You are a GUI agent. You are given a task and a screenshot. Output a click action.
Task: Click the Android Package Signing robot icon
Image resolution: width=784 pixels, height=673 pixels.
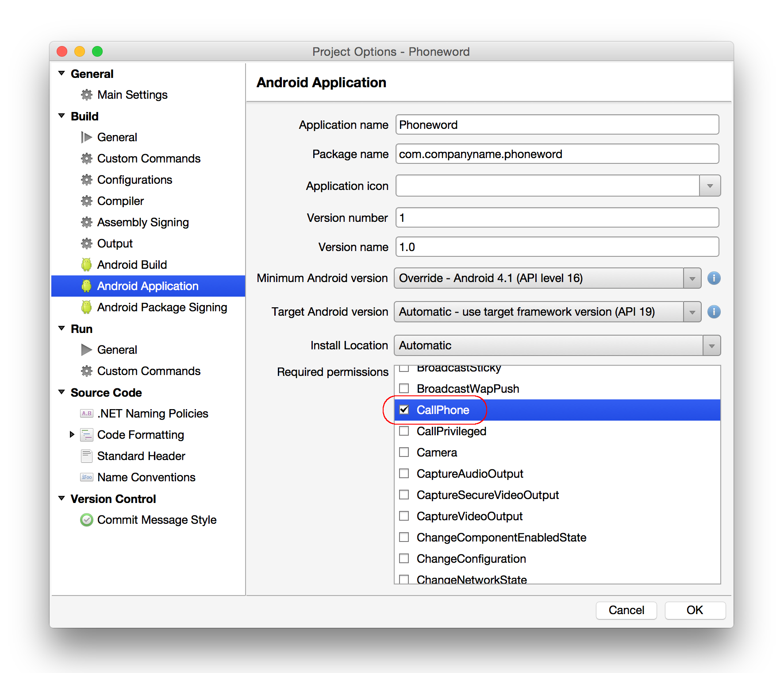pyautogui.click(x=86, y=307)
